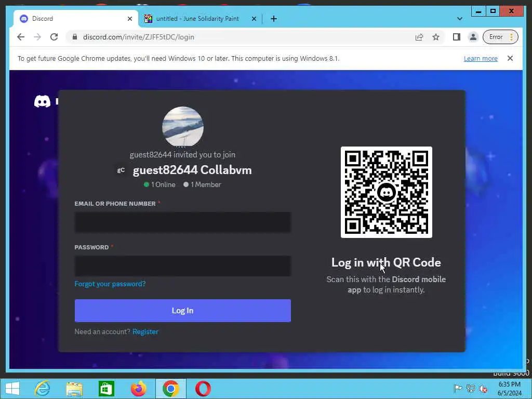
Task: Open the Chrome side panel icon
Action: (457, 37)
